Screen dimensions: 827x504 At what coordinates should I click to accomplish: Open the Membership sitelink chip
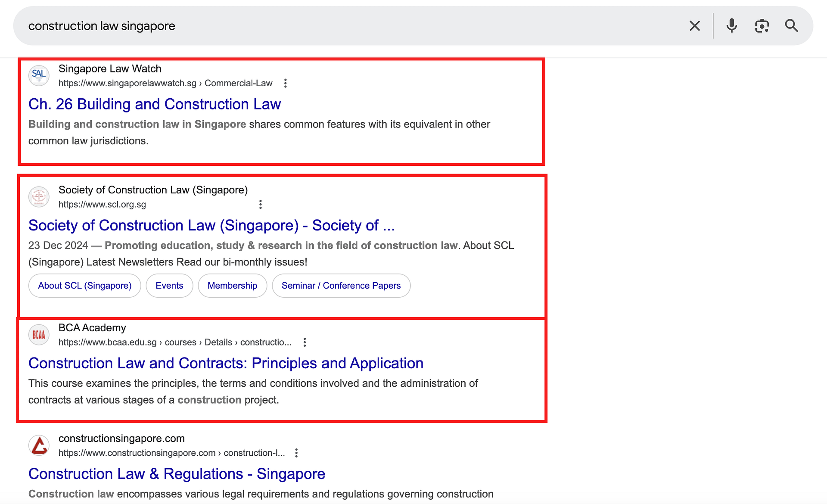232,286
